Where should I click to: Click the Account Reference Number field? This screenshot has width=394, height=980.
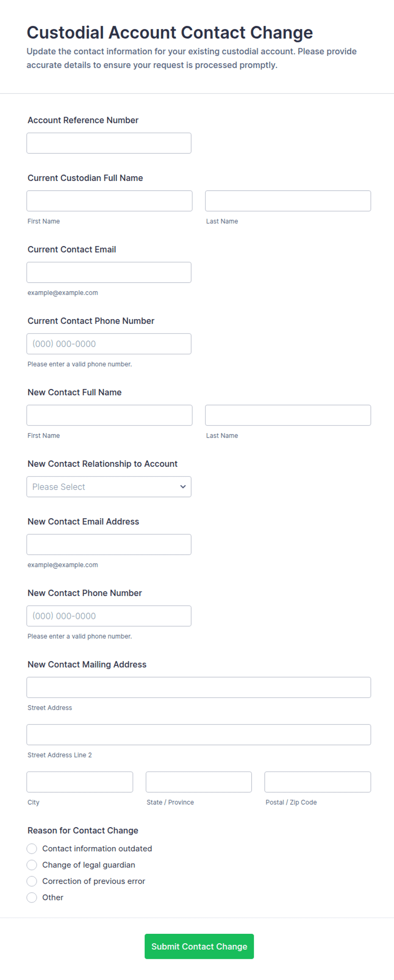pos(109,143)
